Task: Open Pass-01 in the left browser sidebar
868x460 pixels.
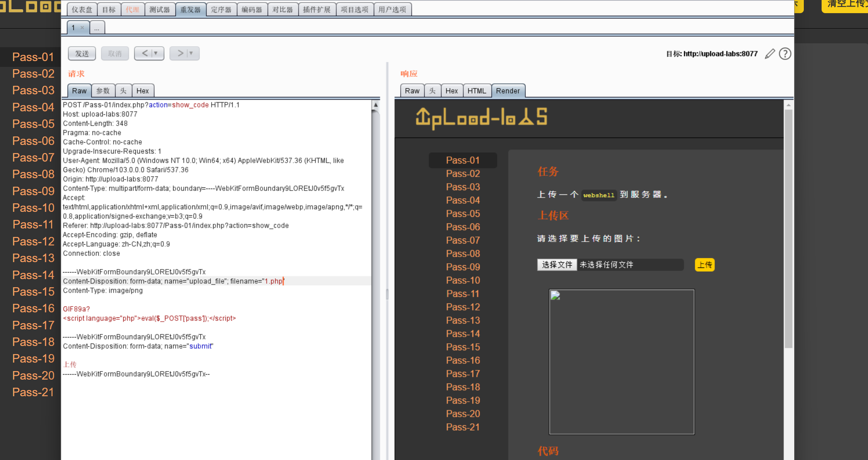Action: [x=33, y=57]
